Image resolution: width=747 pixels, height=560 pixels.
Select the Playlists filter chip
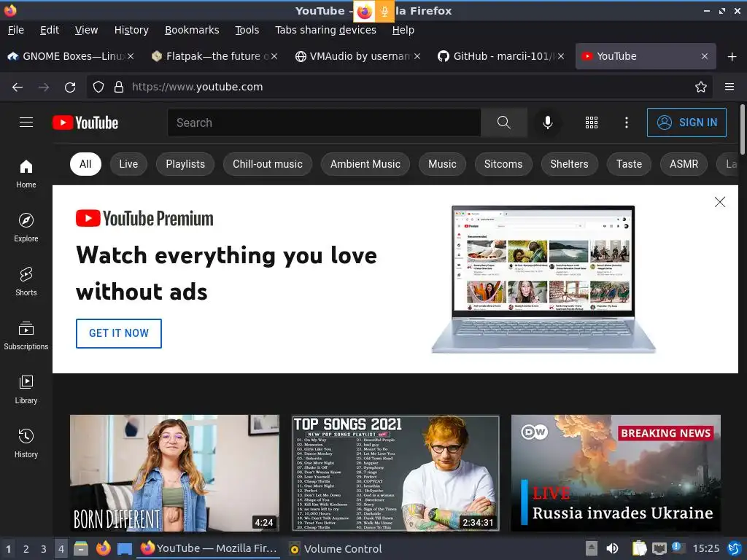[x=185, y=164]
